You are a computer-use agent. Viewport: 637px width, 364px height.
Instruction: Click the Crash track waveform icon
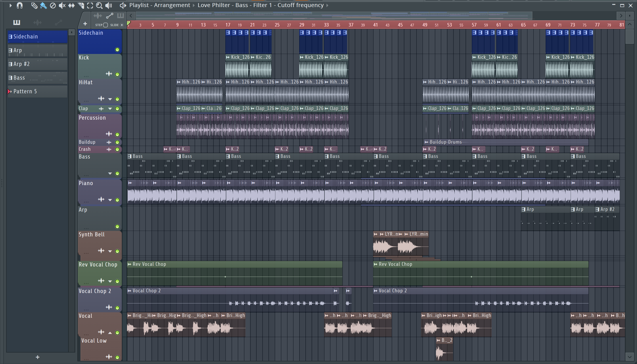coord(109,149)
